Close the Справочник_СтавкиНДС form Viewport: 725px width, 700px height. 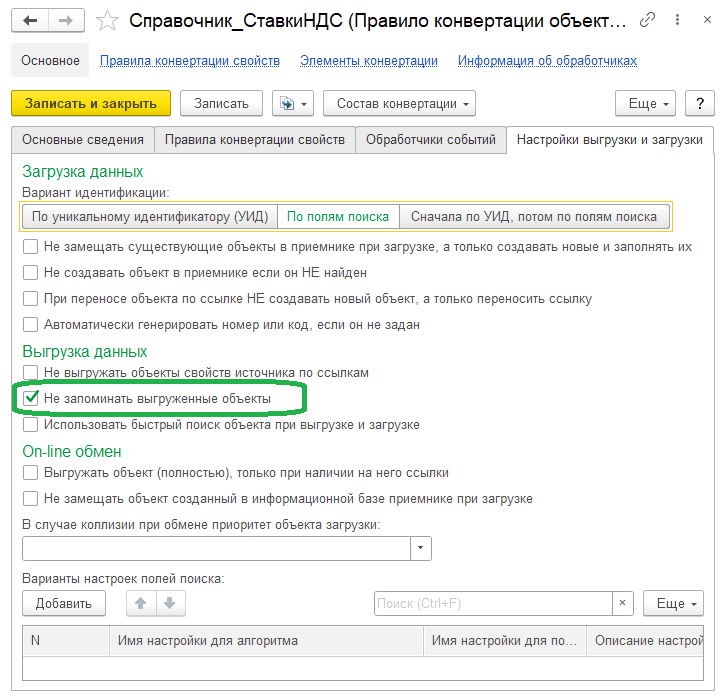pyautogui.click(x=707, y=20)
